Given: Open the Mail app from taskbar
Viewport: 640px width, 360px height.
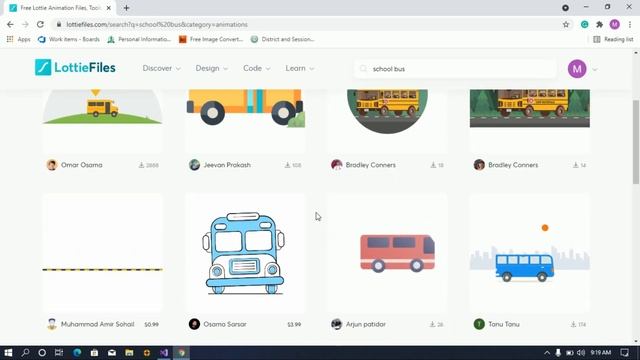Looking at the screenshot, I should click(111, 353).
